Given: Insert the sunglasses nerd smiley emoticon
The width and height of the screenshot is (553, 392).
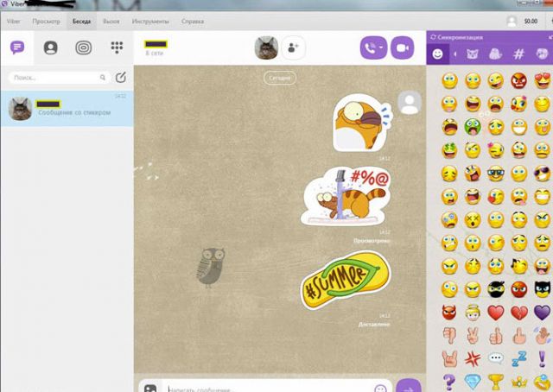Looking at the screenshot, I should coord(495,174).
